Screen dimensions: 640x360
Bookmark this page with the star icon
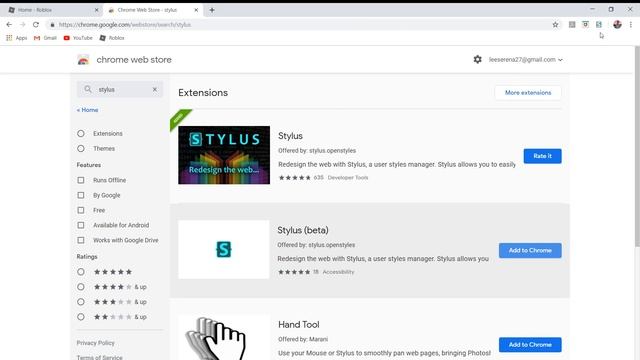pyautogui.click(x=555, y=24)
